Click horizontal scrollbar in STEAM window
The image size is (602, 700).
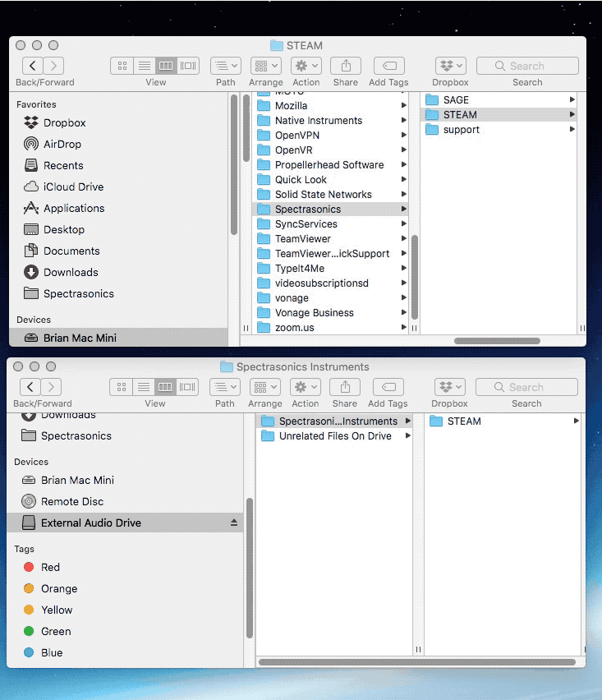click(x=497, y=341)
